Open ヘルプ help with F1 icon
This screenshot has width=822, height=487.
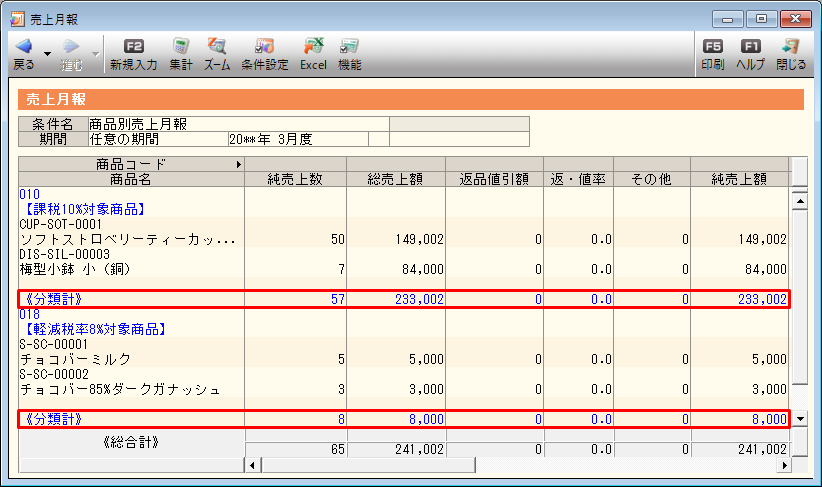coord(750,47)
